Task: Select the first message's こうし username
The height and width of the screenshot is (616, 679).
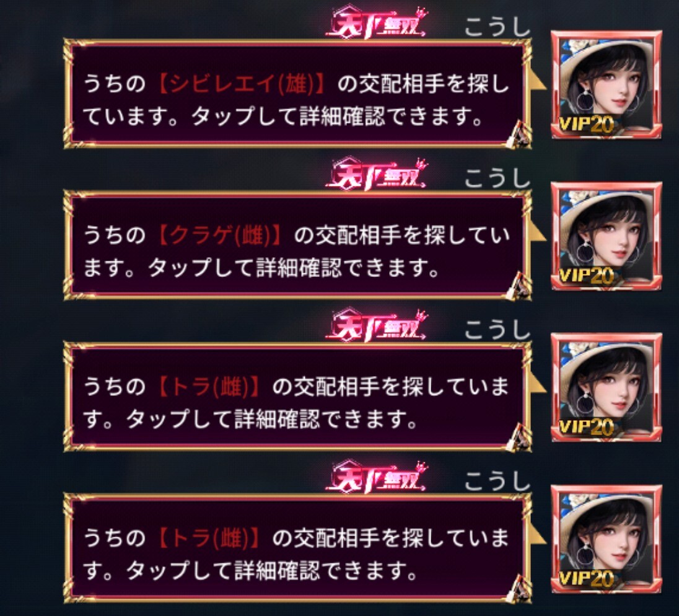Action: [497, 27]
